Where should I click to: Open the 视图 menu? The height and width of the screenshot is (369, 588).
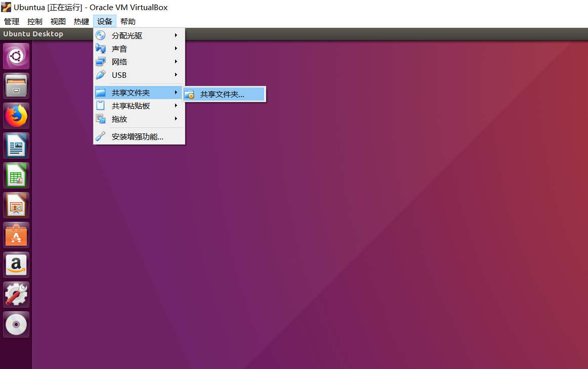58,21
